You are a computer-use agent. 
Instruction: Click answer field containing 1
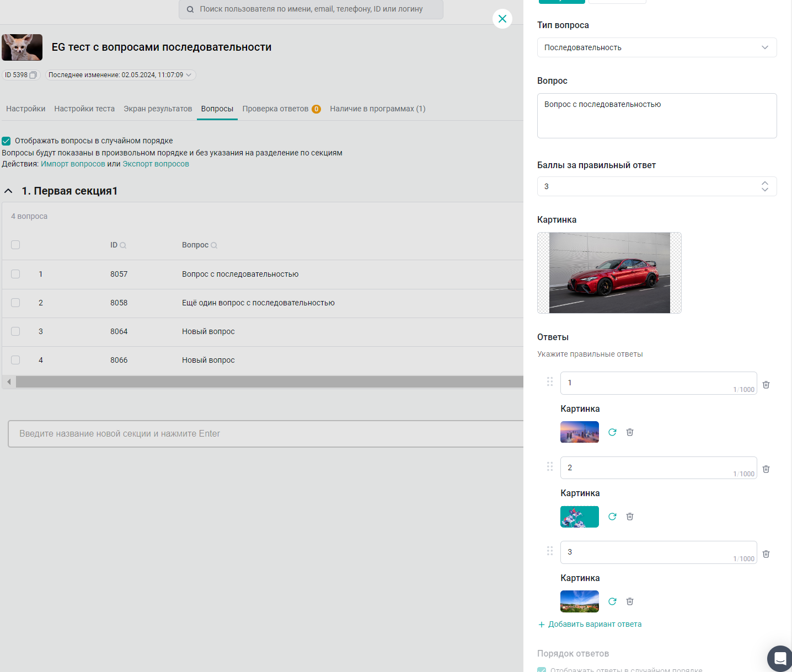(659, 383)
